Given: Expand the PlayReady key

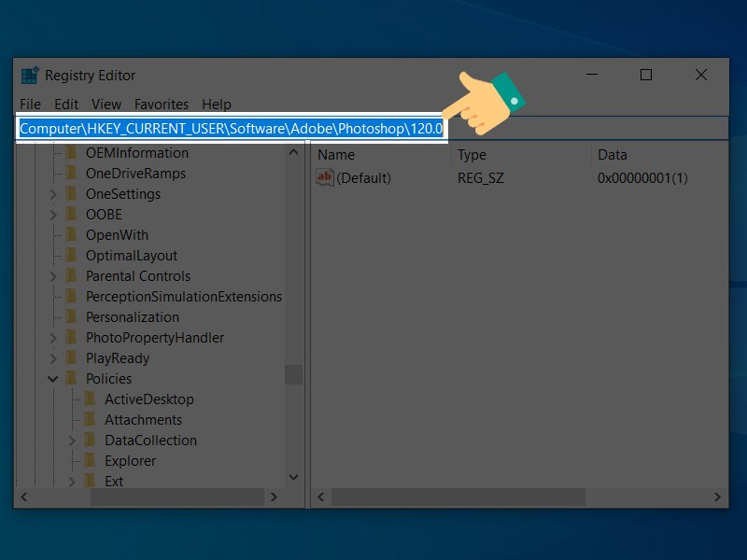Looking at the screenshot, I should pyautogui.click(x=53, y=358).
